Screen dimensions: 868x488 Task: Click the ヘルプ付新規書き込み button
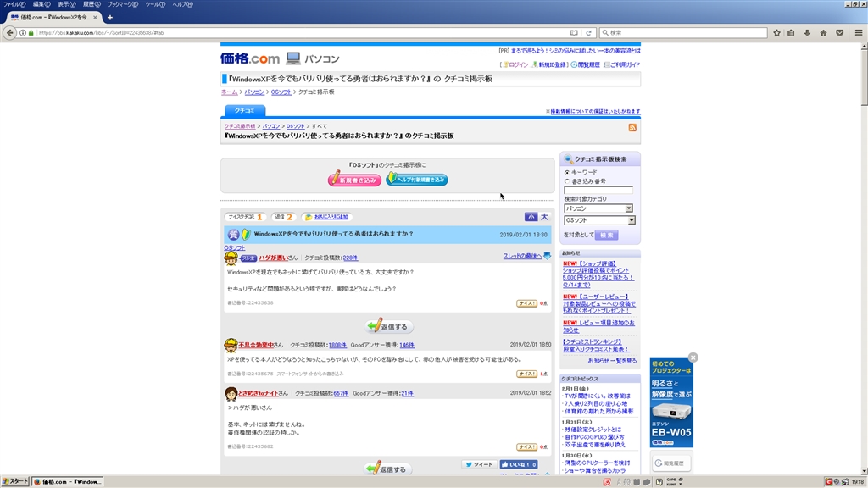[417, 180]
